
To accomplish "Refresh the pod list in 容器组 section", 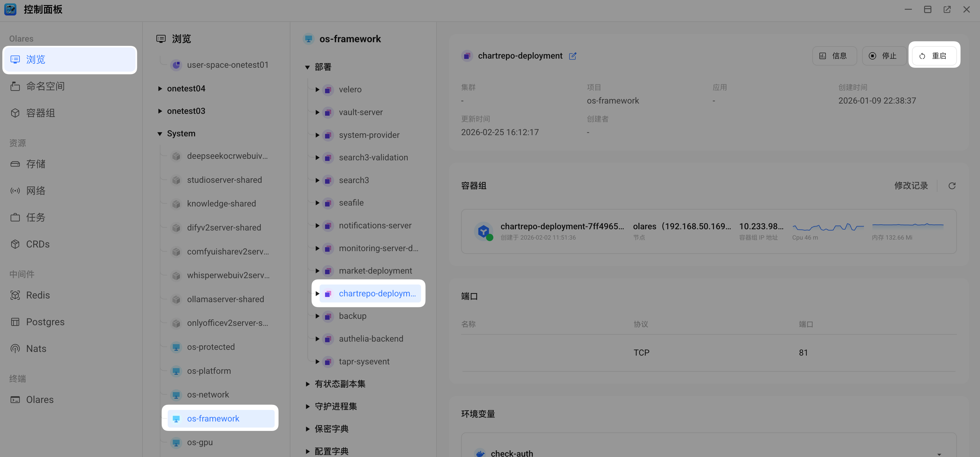I will point(952,186).
